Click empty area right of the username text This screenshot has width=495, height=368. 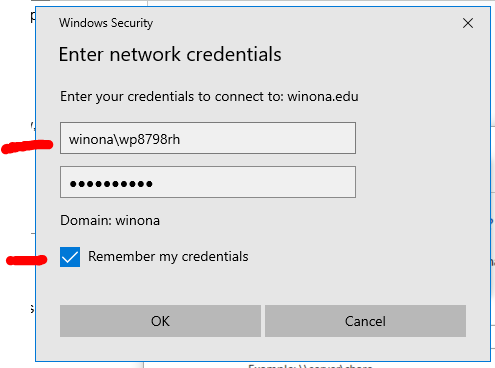pyautogui.click(x=267, y=138)
